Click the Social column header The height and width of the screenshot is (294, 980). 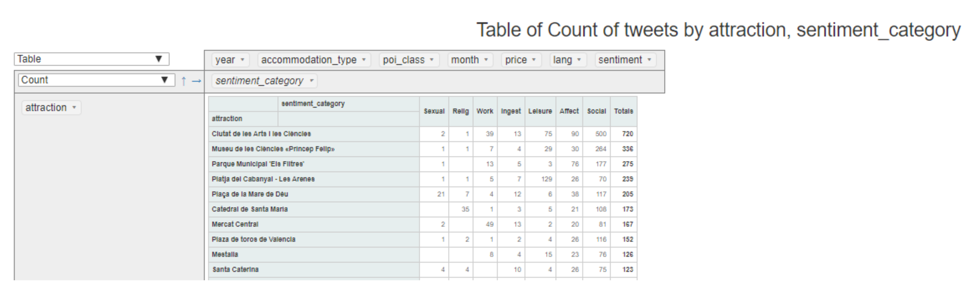[x=596, y=111]
